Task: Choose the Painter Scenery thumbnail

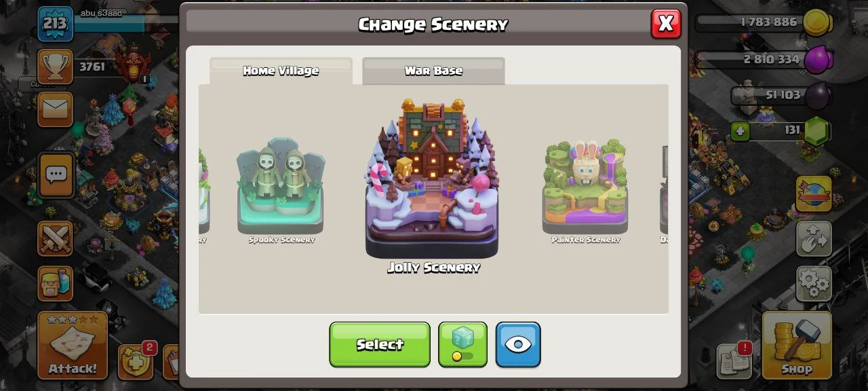Action: tap(585, 190)
